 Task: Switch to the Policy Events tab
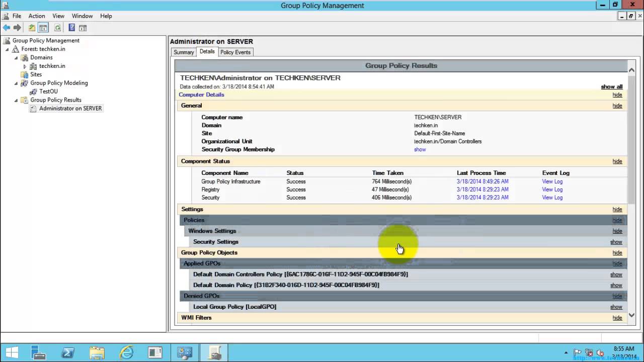[x=235, y=52]
